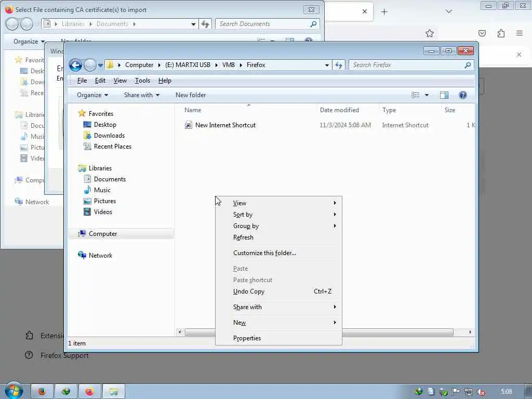Click the horizontal scrollbar left arrow
532x399 pixels.
click(x=180, y=332)
